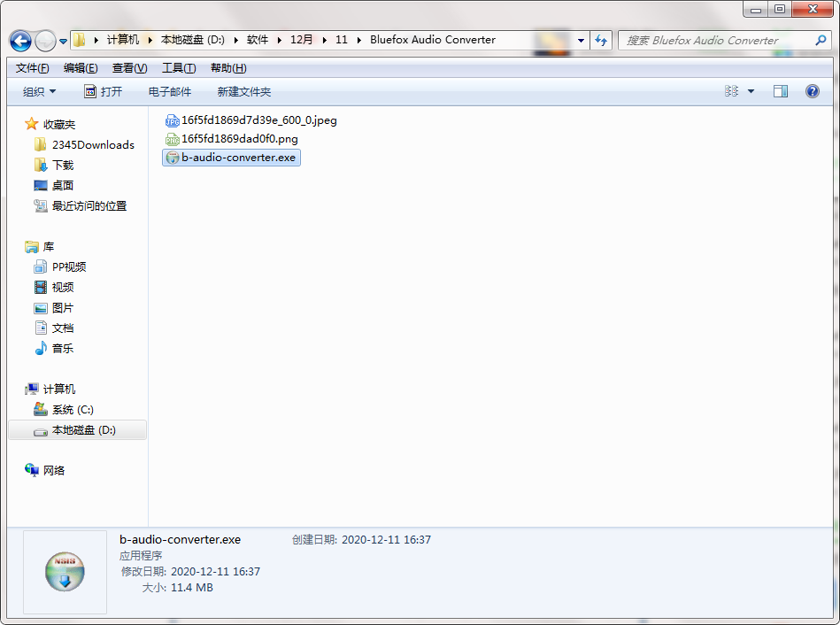Viewport: 840px width, 625px height.
Task: Click the 图片 library icon
Action: (x=41, y=308)
